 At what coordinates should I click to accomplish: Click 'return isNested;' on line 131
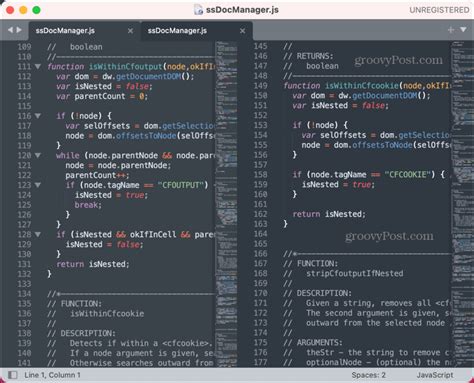pos(93,264)
